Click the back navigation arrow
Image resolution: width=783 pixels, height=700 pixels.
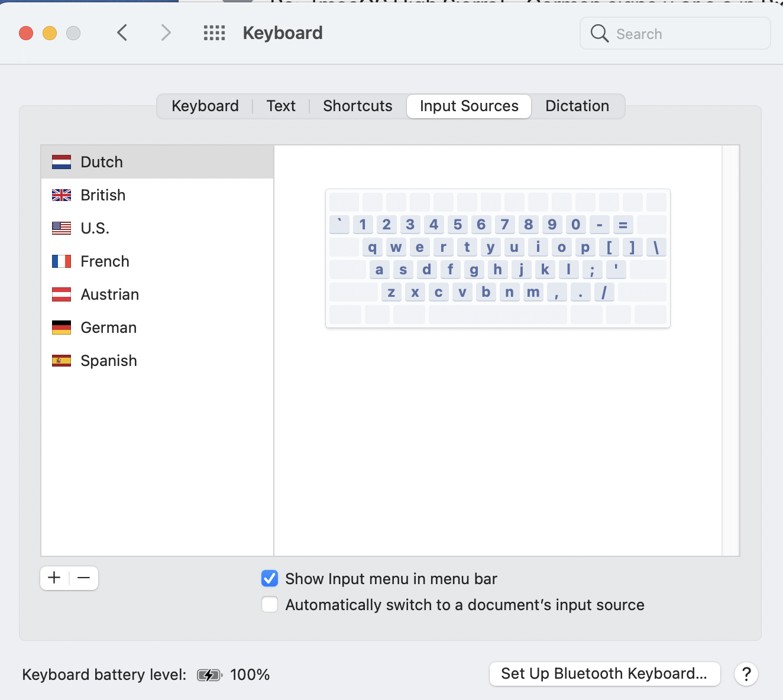point(122,33)
